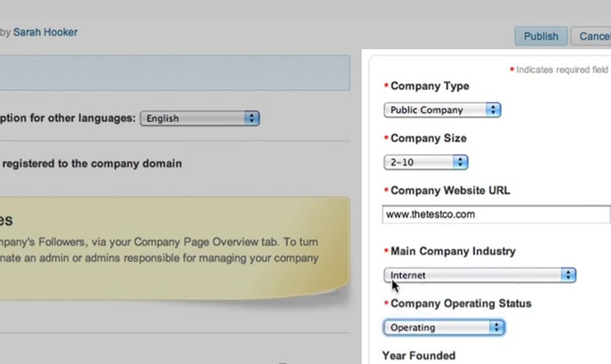Image resolution: width=611 pixels, height=364 pixels.
Task: Open the Company Type dropdown
Action: tap(442, 110)
